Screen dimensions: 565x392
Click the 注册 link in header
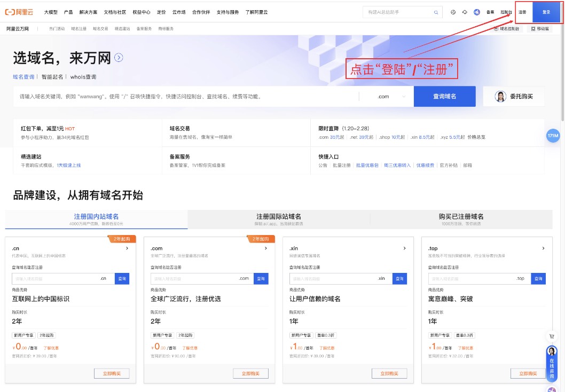(x=522, y=12)
